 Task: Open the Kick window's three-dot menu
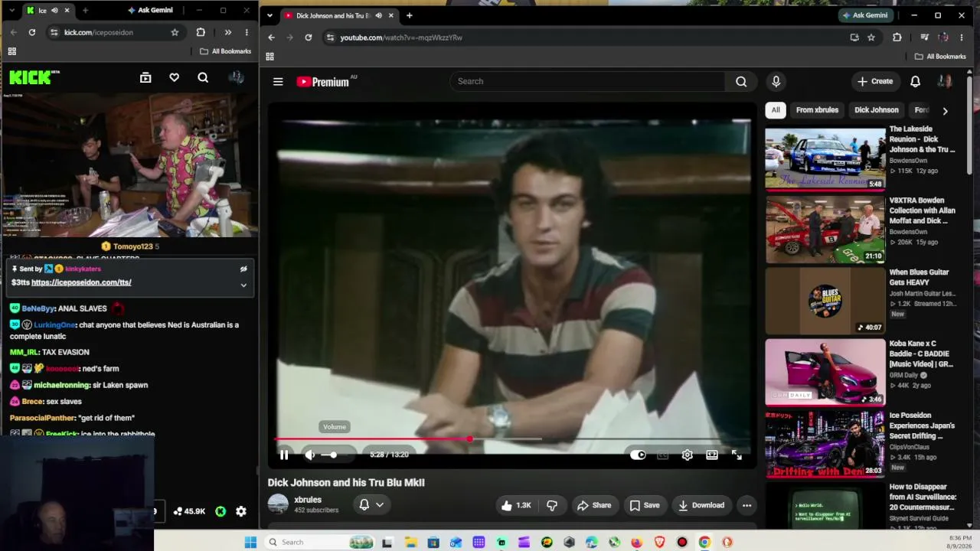tap(247, 32)
